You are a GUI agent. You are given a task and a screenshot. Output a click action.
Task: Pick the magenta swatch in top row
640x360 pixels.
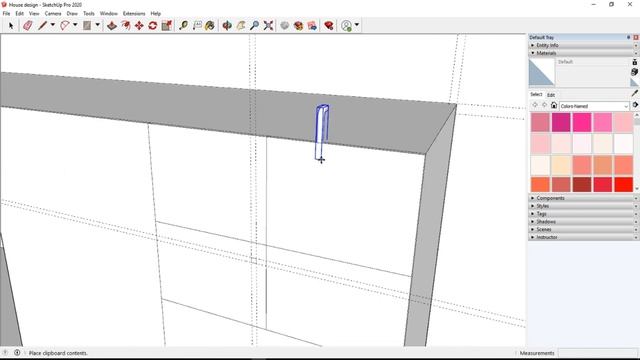[561, 122]
